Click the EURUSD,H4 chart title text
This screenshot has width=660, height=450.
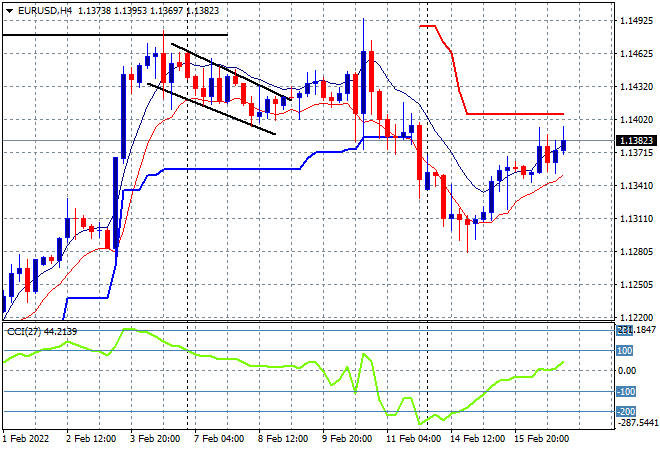[x=45, y=11]
